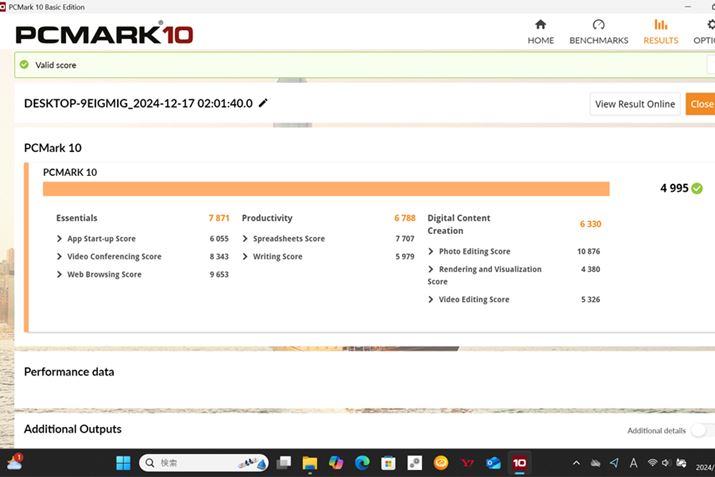The height and width of the screenshot is (477, 715).
Task: Expand Web Browsing Score row
Action: (59, 274)
